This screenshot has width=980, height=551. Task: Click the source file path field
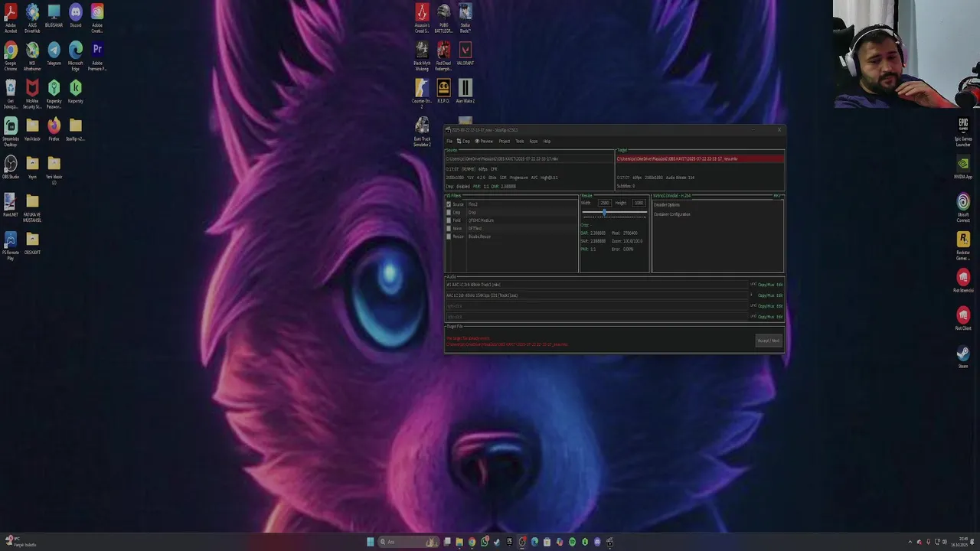[x=529, y=158]
